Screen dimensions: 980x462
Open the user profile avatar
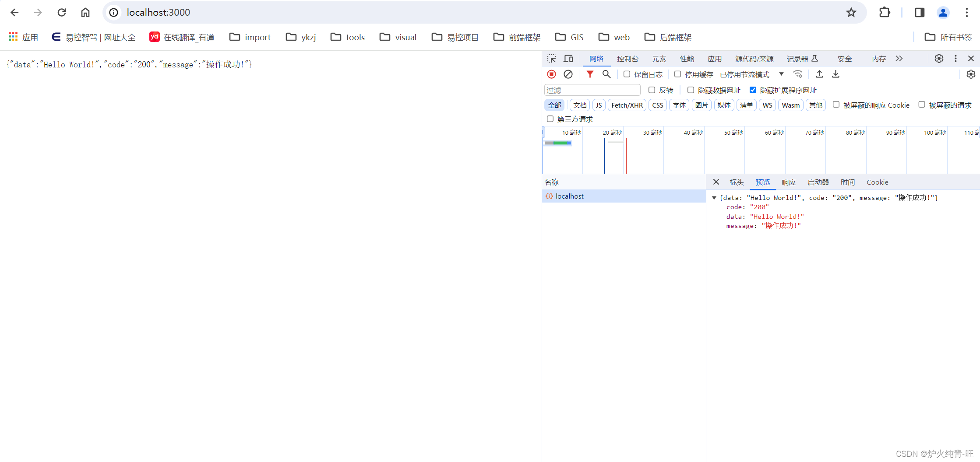(x=943, y=12)
